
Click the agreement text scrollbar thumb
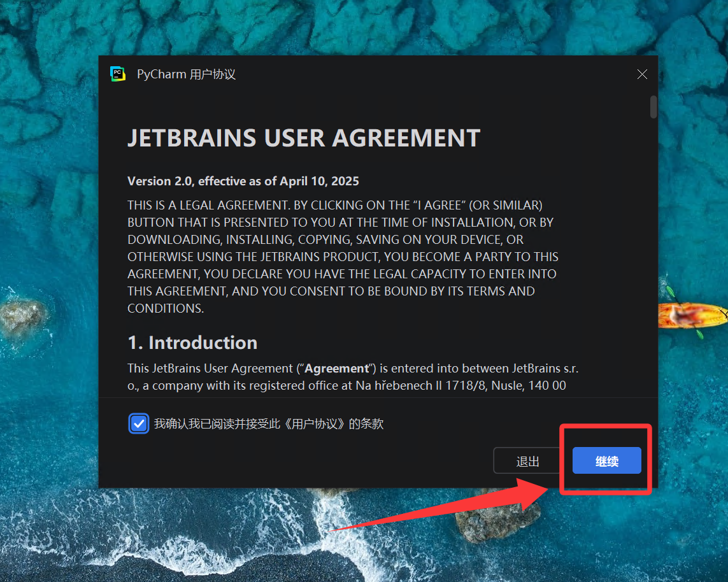tap(653, 107)
